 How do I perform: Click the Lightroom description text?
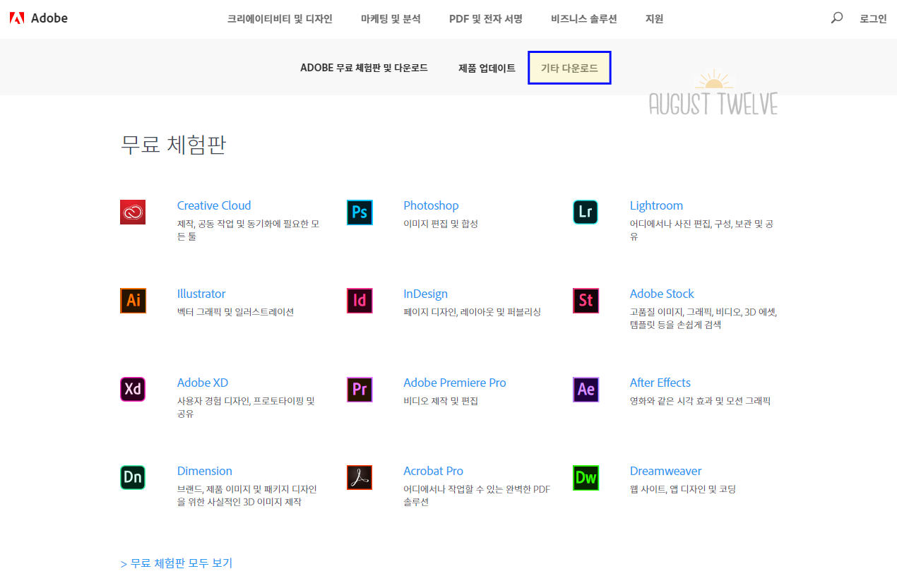pos(701,230)
